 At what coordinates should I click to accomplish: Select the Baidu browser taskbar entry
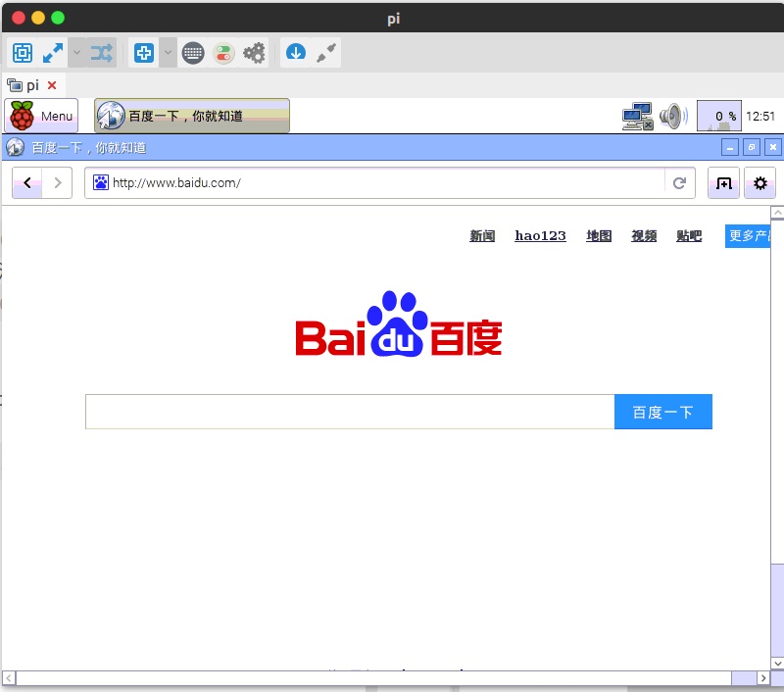click(x=192, y=116)
